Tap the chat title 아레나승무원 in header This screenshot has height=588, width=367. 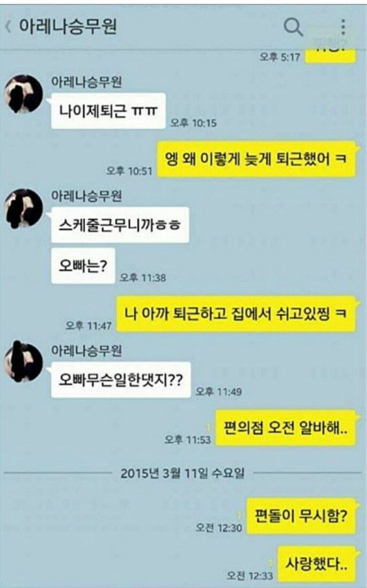point(68,26)
